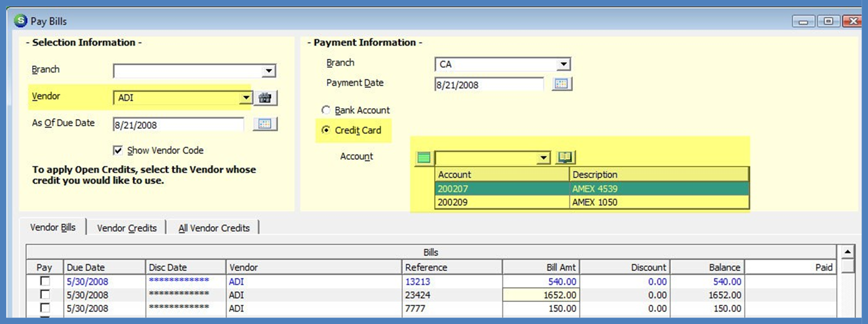Click the Pay column header
Image resolution: width=868 pixels, height=324 pixels.
44,267
